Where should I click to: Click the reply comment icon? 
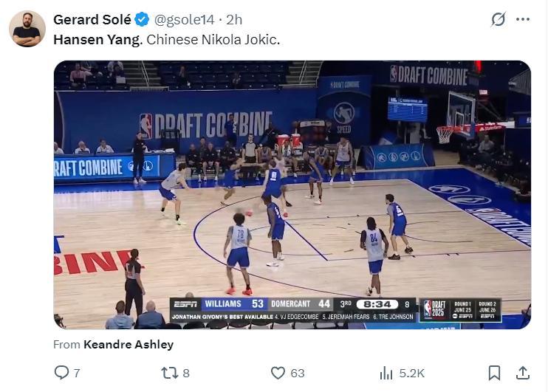(x=62, y=373)
